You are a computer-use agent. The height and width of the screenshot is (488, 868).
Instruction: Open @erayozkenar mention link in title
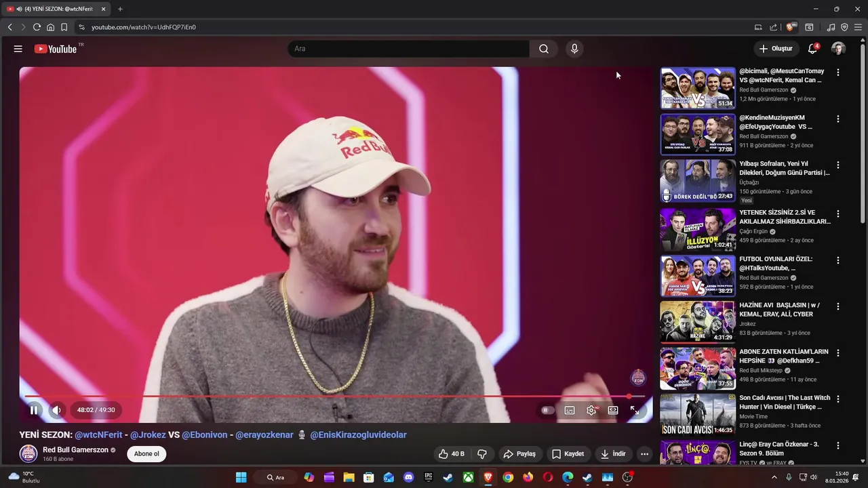pyautogui.click(x=264, y=434)
